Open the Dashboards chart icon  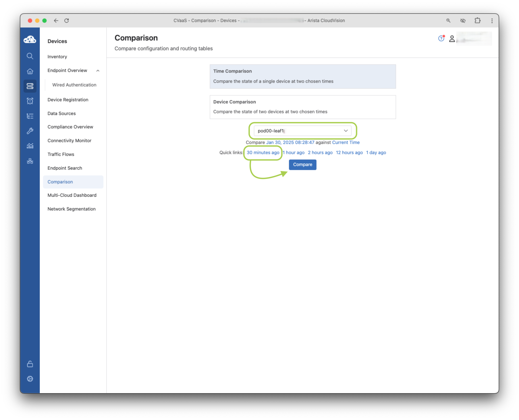(30, 146)
